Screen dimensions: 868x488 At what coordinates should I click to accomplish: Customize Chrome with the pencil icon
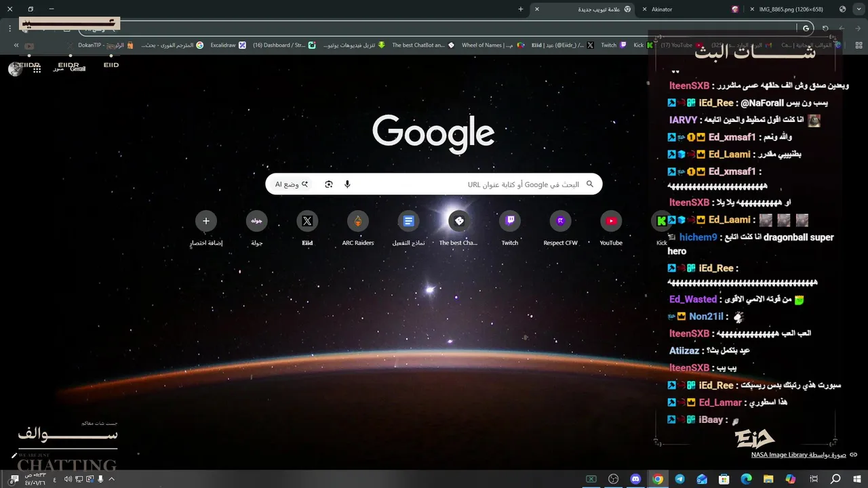(x=14, y=455)
